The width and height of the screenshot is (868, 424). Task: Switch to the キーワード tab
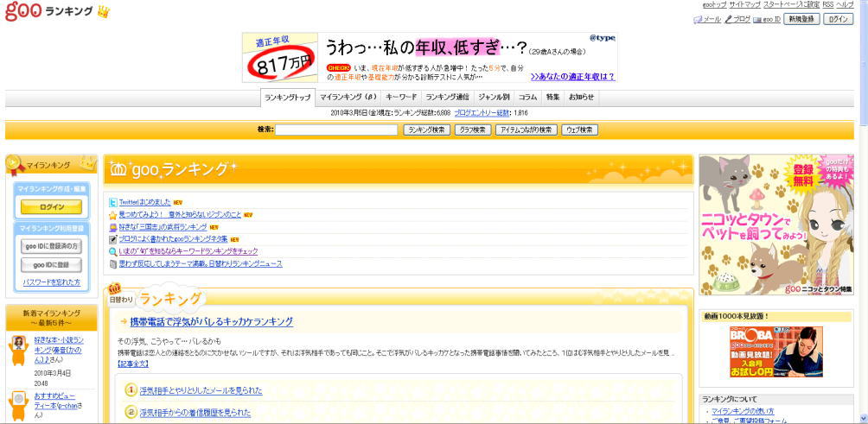[401, 98]
